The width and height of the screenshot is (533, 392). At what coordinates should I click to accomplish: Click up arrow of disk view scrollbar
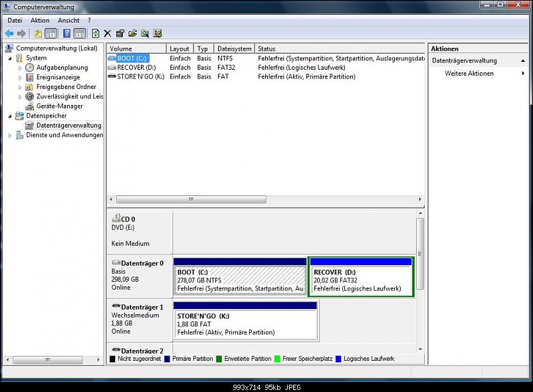point(421,213)
